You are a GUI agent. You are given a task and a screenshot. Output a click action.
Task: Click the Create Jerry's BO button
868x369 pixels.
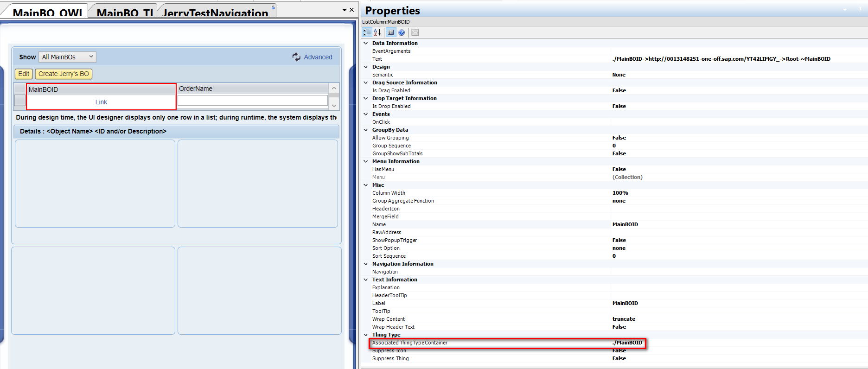pyautogui.click(x=64, y=74)
